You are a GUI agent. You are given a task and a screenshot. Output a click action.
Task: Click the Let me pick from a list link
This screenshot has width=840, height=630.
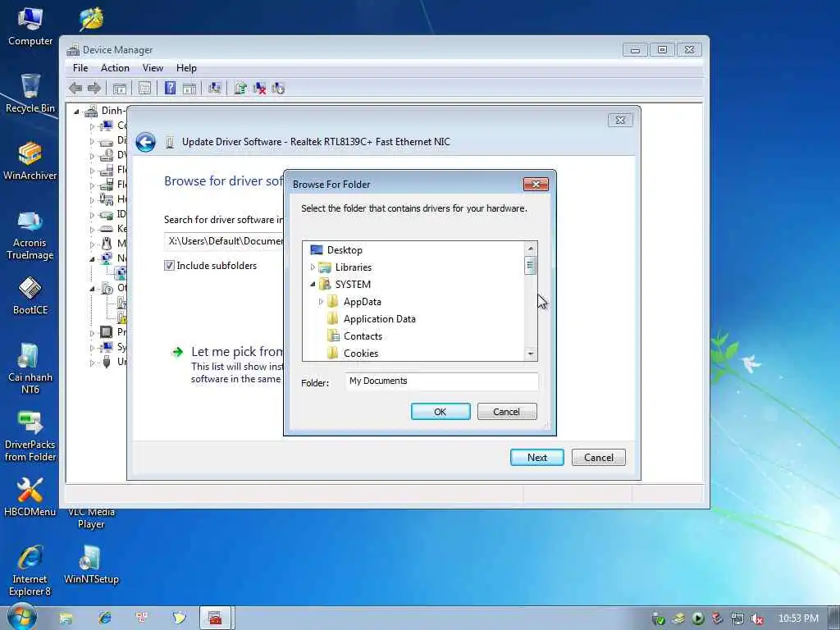click(x=237, y=352)
